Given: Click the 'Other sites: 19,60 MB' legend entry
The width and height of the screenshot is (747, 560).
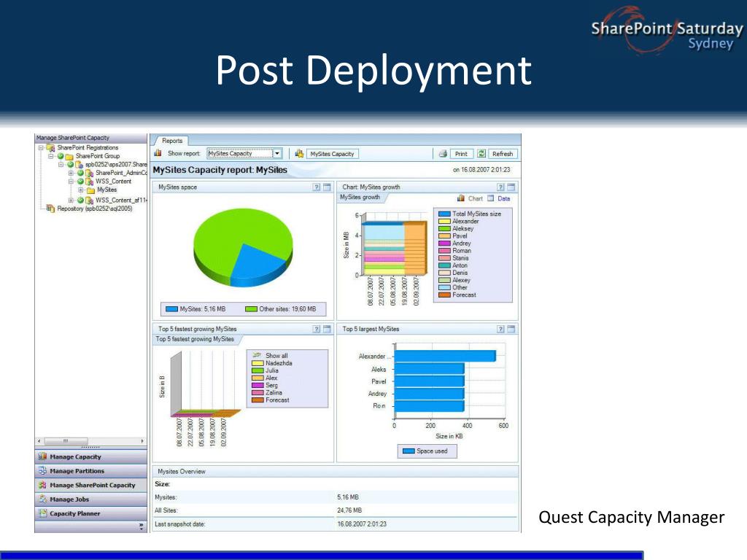Looking at the screenshot, I should point(281,309).
